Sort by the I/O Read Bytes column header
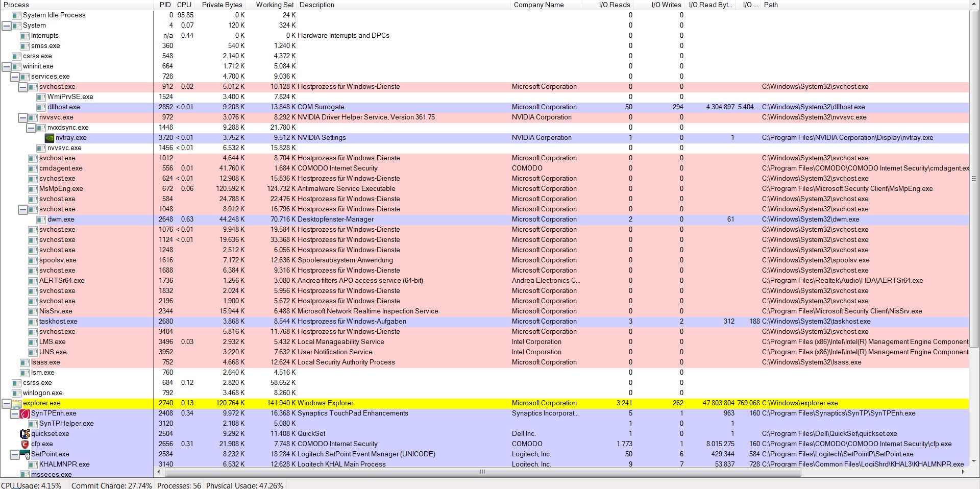 (711, 5)
